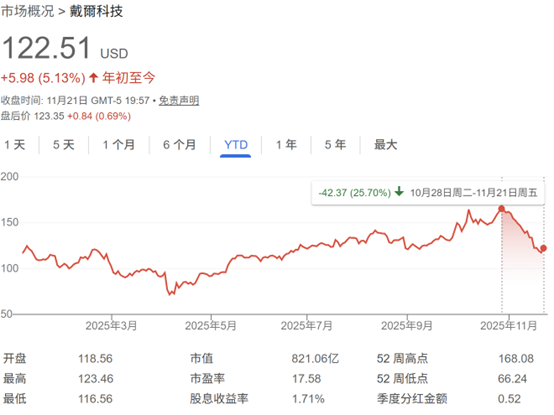Click the 市盈率 value 17.58

click(306, 379)
